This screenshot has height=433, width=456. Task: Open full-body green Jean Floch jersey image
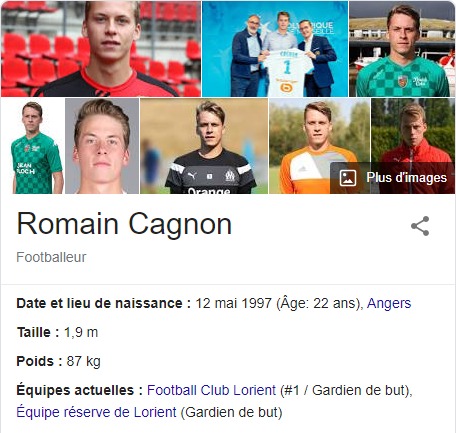coord(33,146)
